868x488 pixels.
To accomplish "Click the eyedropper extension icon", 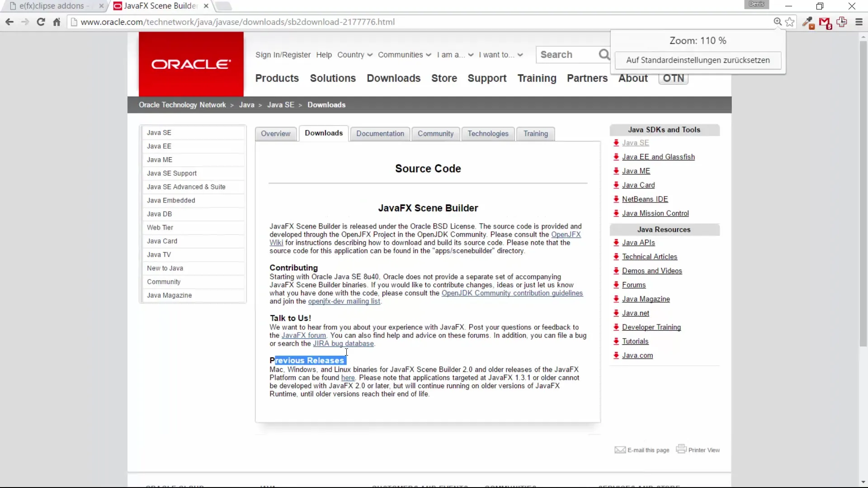I will coord(808,23).
